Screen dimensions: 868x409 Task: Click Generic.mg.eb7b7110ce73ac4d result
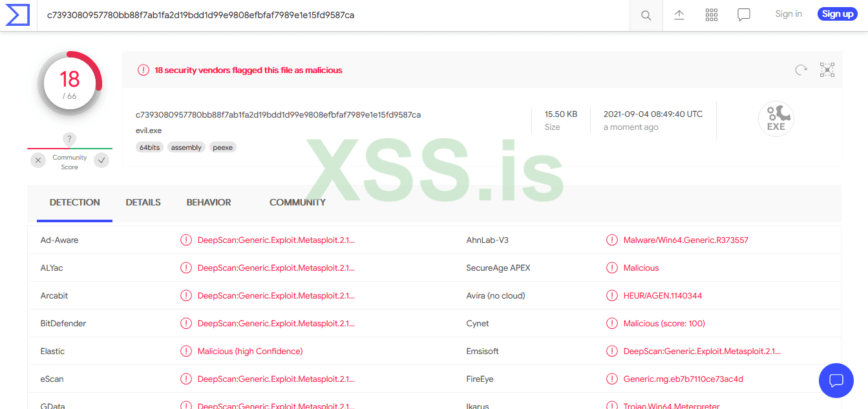(x=683, y=379)
